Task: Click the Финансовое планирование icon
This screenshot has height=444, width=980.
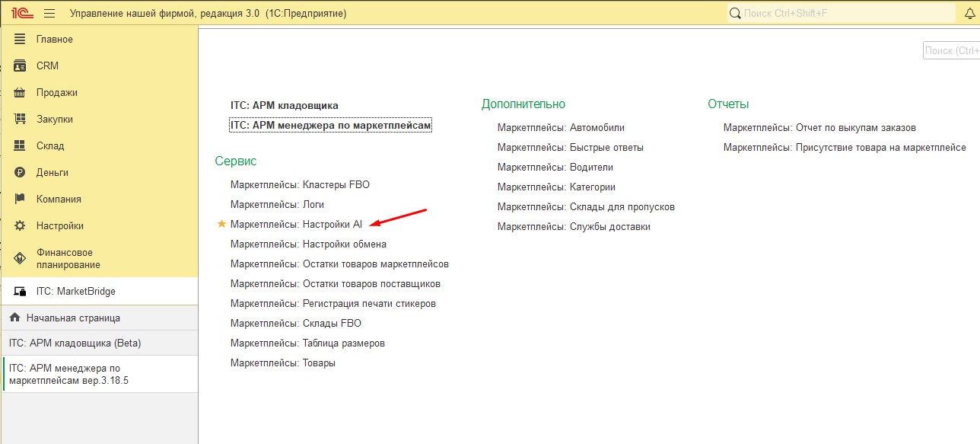Action: click(x=20, y=258)
